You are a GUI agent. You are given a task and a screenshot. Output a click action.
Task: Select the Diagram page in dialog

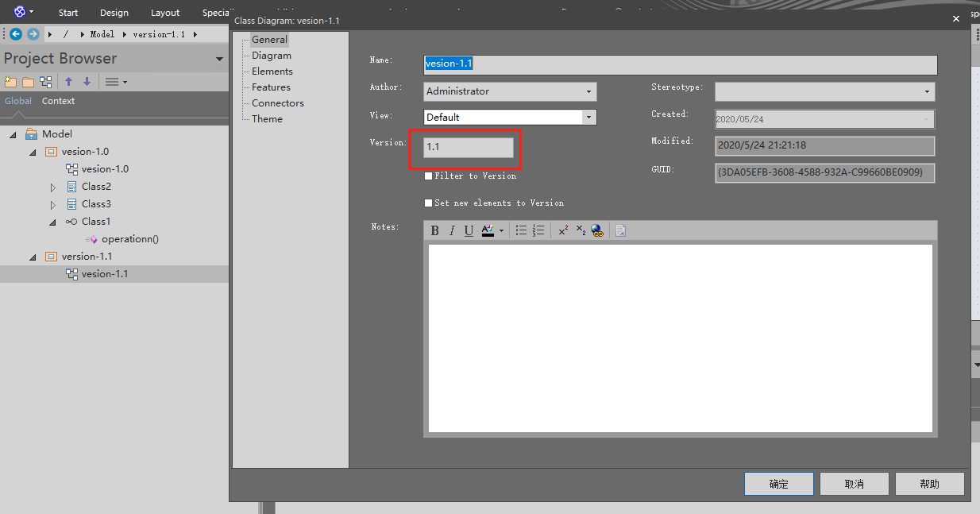[x=272, y=56]
